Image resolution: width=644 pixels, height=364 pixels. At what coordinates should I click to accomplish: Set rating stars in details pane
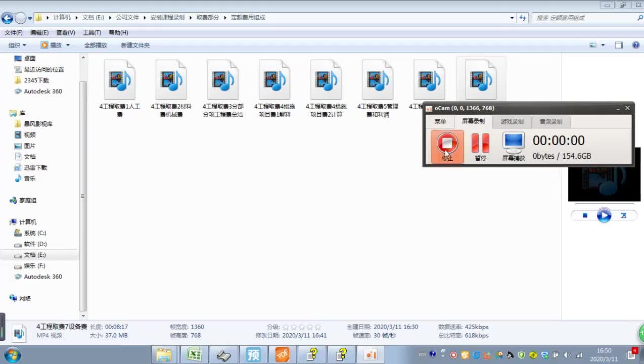(302, 327)
